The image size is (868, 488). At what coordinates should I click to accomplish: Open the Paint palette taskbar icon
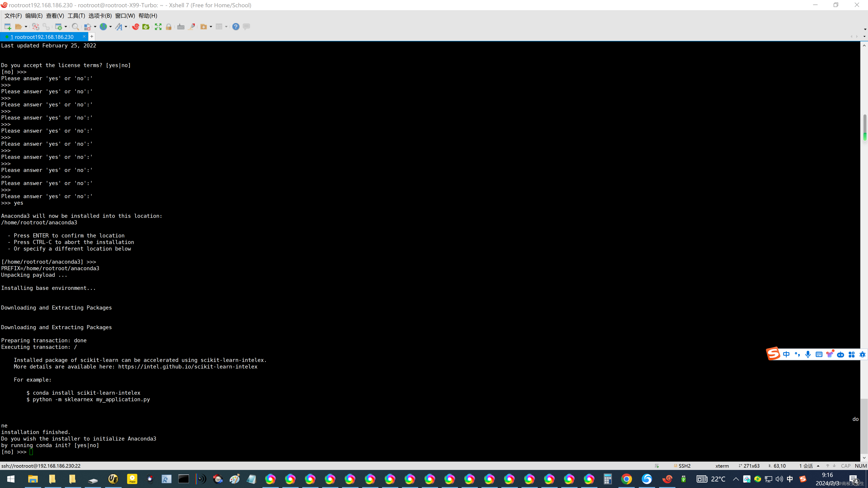pyautogui.click(x=235, y=479)
